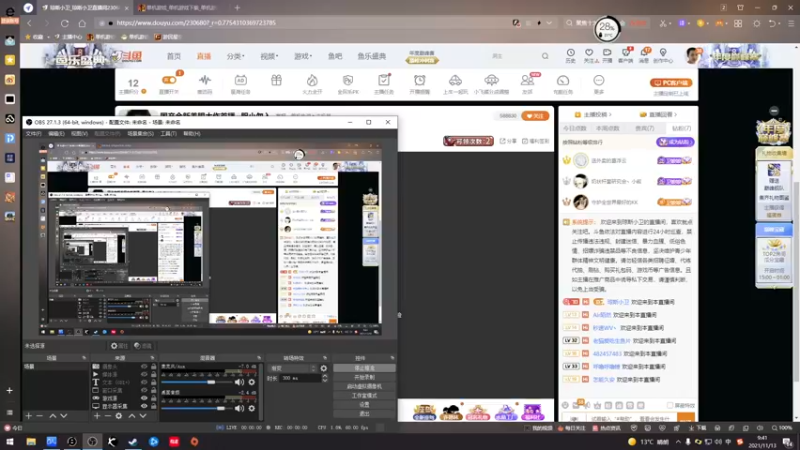Toggle lock of 显示器采集 source
The width and height of the screenshot is (800, 450).
click(154, 406)
